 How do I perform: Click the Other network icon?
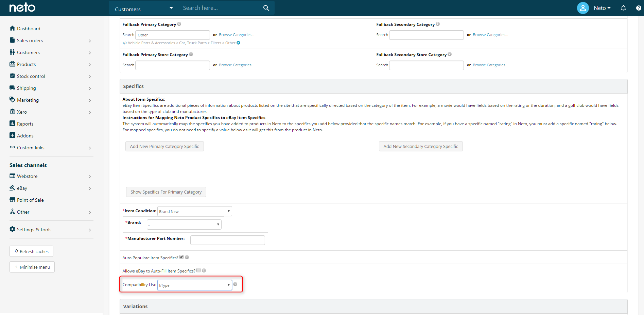click(x=13, y=212)
